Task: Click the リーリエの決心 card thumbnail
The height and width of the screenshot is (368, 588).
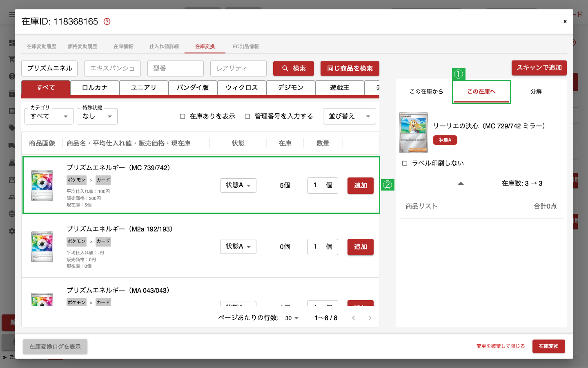Action: point(413,132)
